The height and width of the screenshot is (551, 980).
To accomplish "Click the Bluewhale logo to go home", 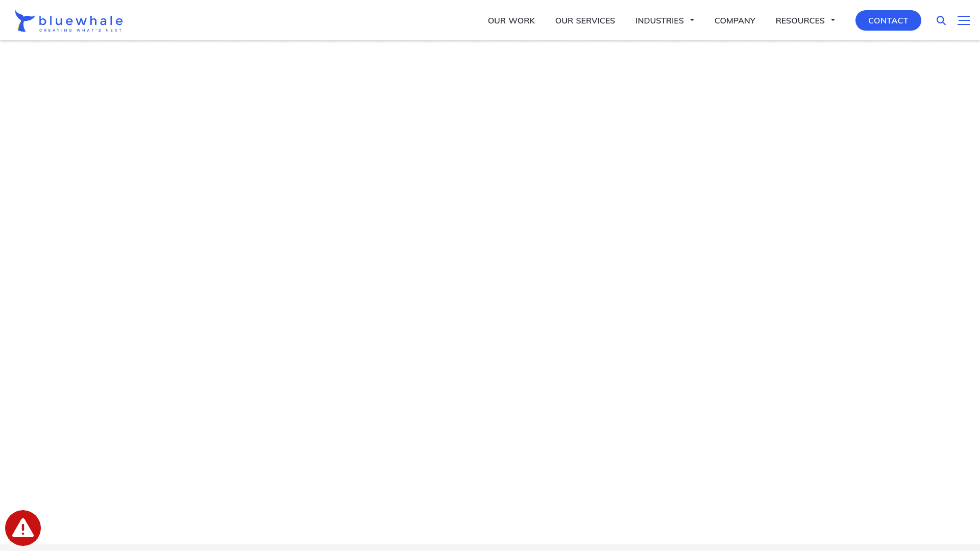I will 69,20.
